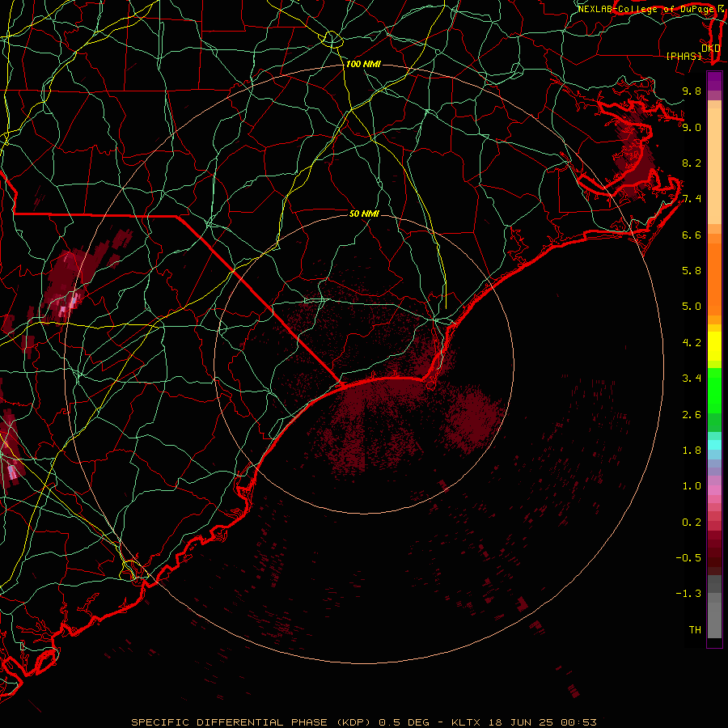Screen dimensions: 728x728
Task: Click the -0.5 value on the color scale
Action: 688,558
